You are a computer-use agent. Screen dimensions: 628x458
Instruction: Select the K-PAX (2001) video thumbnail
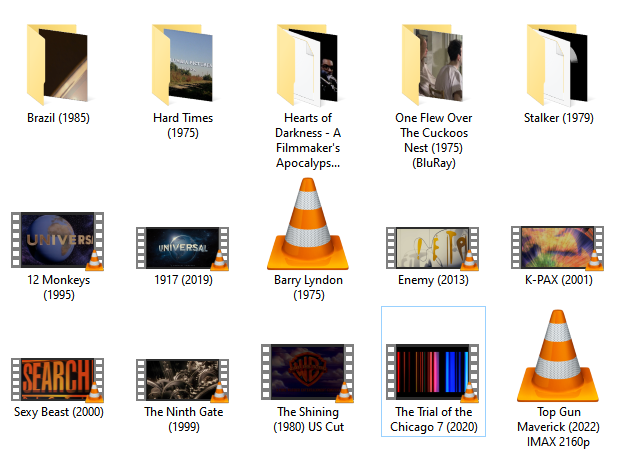click(x=558, y=248)
